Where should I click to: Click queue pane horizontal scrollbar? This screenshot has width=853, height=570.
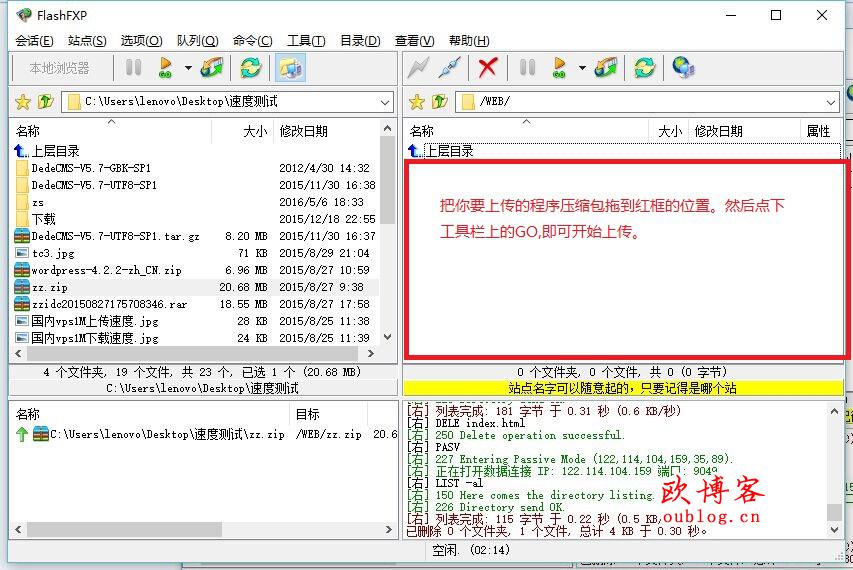(125, 529)
